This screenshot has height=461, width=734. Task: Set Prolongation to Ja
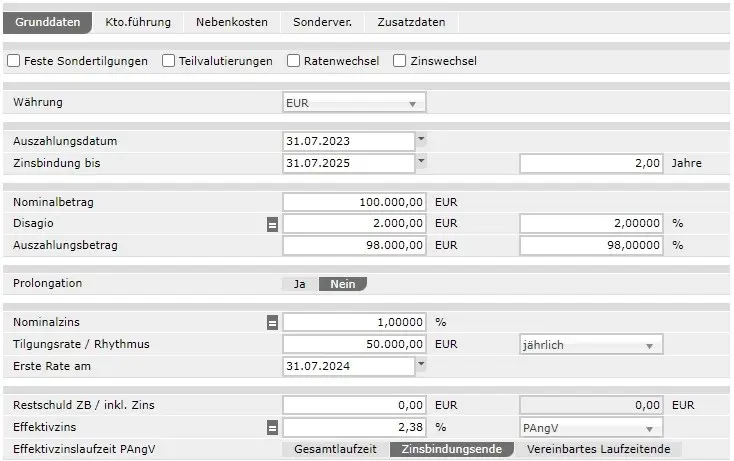pyautogui.click(x=299, y=284)
